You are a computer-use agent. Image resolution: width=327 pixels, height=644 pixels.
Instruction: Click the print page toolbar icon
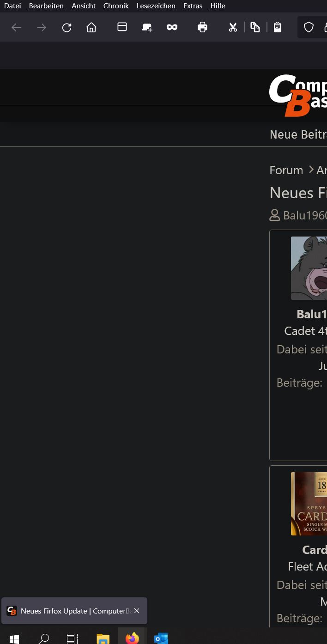(202, 27)
